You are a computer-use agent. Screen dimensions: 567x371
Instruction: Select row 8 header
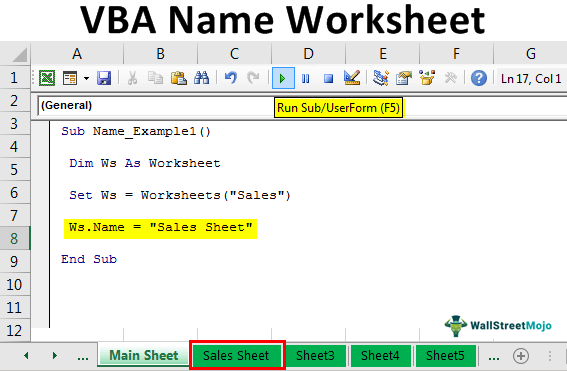coord(14,238)
